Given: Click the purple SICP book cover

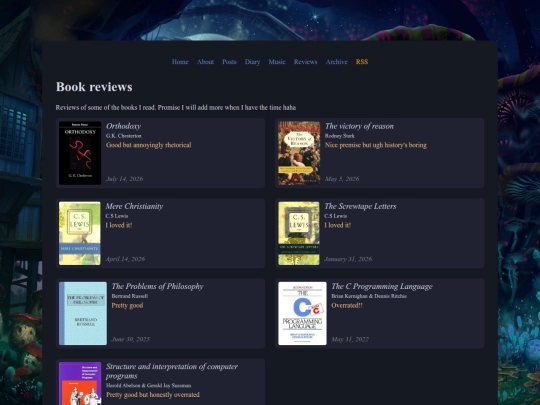Looking at the screenshot, I should 80,383.
